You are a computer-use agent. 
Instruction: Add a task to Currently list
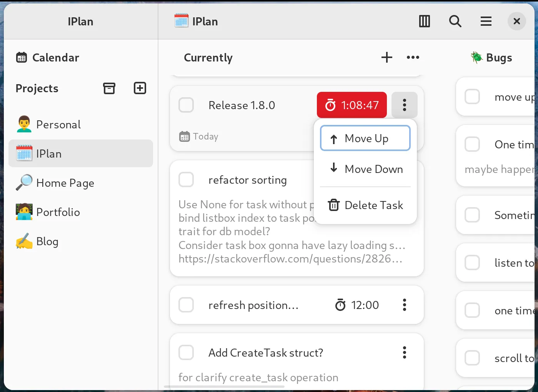(386, 58)
